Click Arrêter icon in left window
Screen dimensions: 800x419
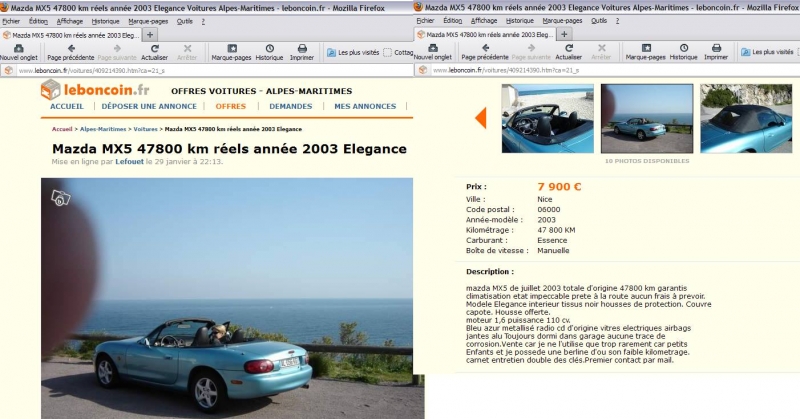(x=187, y=48)
